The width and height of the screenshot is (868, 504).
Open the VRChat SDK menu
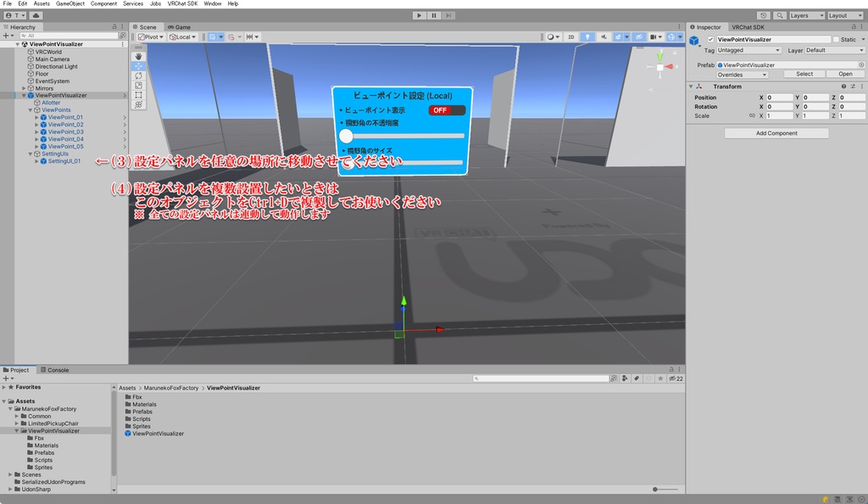[x=183, y=3]
